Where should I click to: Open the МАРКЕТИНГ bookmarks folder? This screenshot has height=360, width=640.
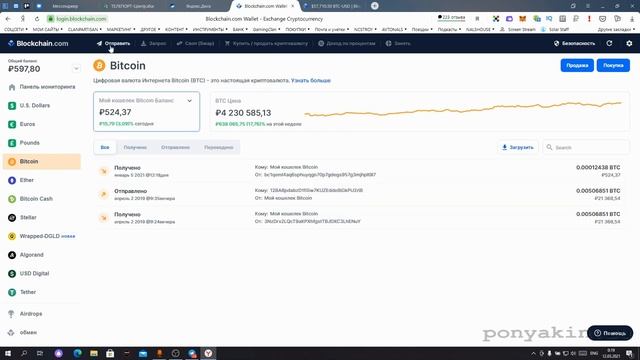pos(121,29)
